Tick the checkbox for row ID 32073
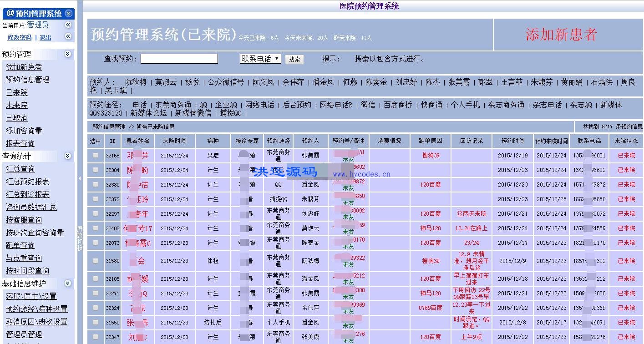644x344 pixels. tap(96, 243)
